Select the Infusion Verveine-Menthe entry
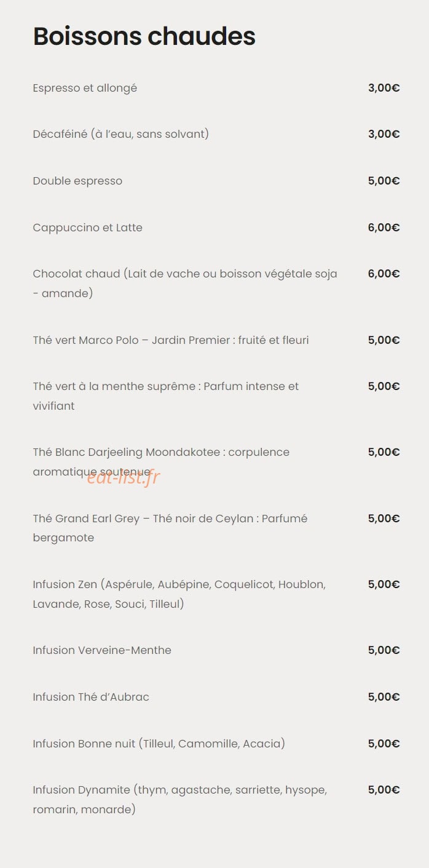The height and width of the screenshot is (868, 429). pos(102,650)
